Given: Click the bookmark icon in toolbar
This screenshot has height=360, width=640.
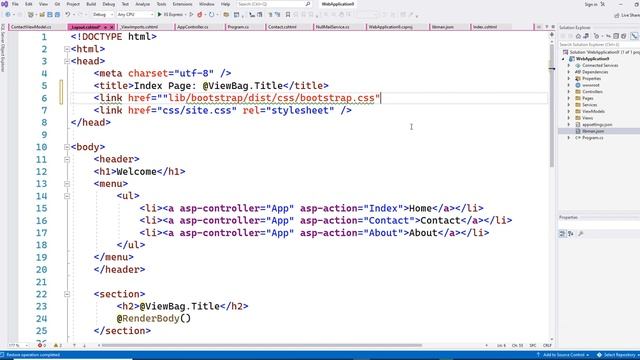Looking at the screenshot, I should click(288, 15).
